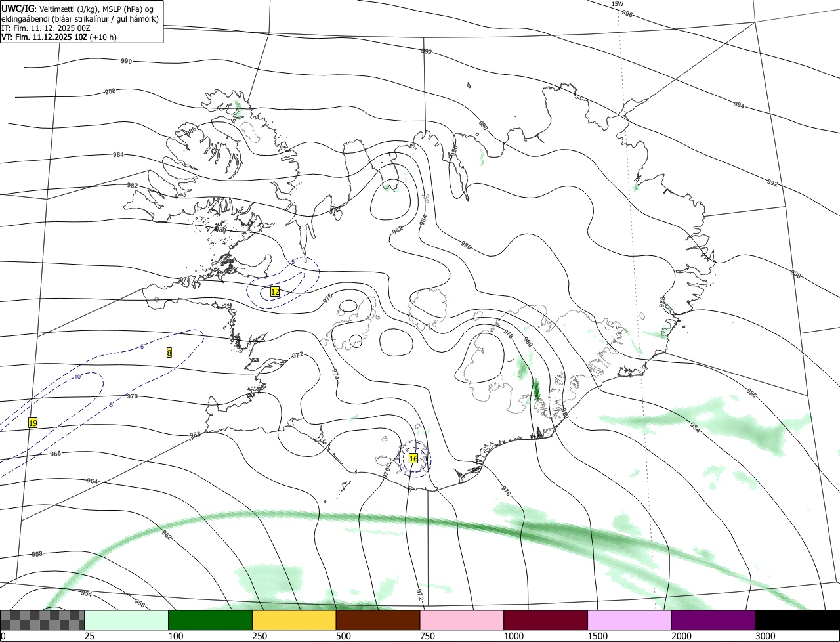Click the title line starting 'UWC/IG: Veltimætti (J/kg)'

[x=77, y=9]
